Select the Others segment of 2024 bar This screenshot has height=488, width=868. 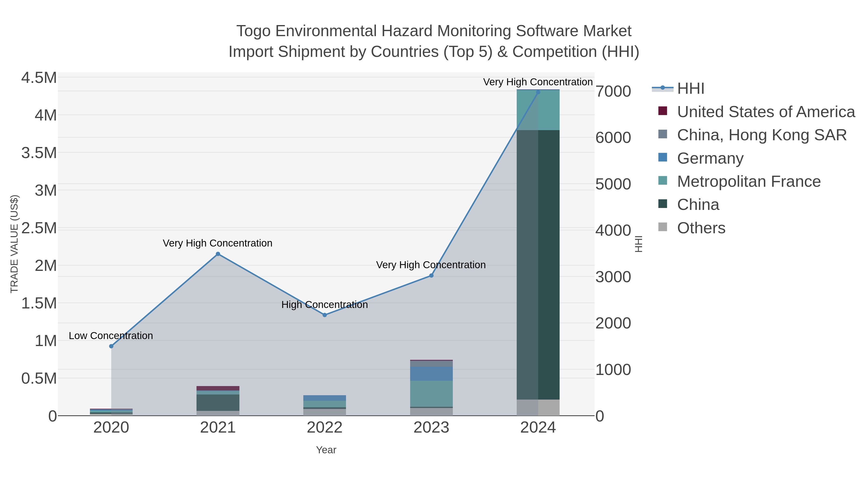(538, 408)
